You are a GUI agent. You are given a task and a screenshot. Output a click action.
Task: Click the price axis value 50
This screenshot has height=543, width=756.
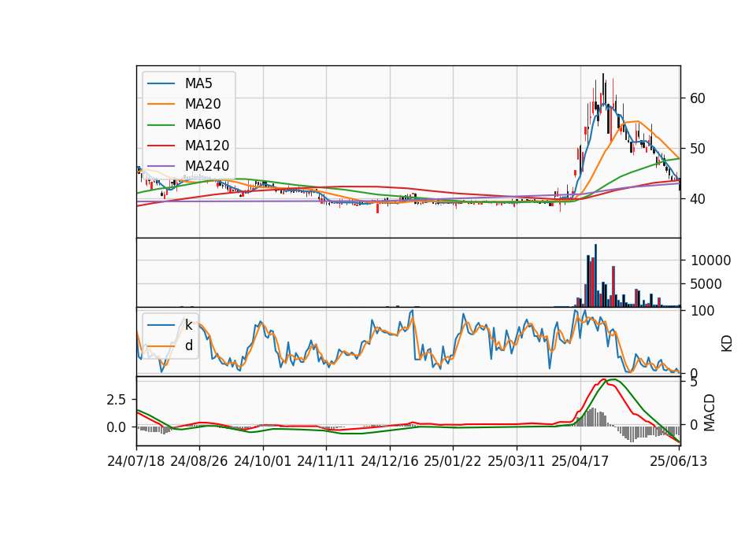coord(698,149)
